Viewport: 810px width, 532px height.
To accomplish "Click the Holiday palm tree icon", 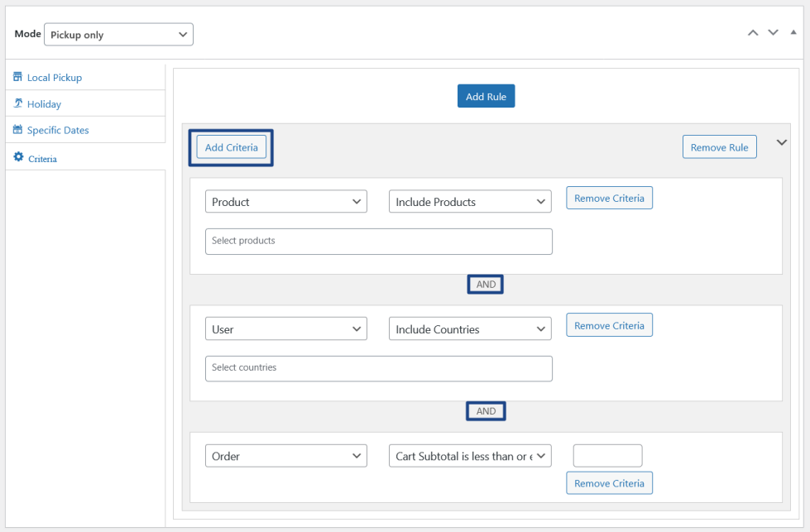I will point(18,103).
